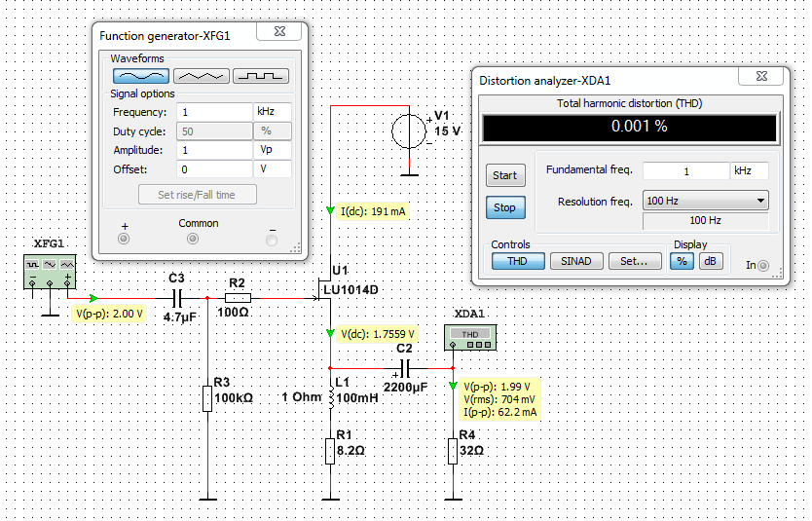The image size is (812, 521).
Task: Click the 1 Ohm label beside L1
Action: coord(302,397)
